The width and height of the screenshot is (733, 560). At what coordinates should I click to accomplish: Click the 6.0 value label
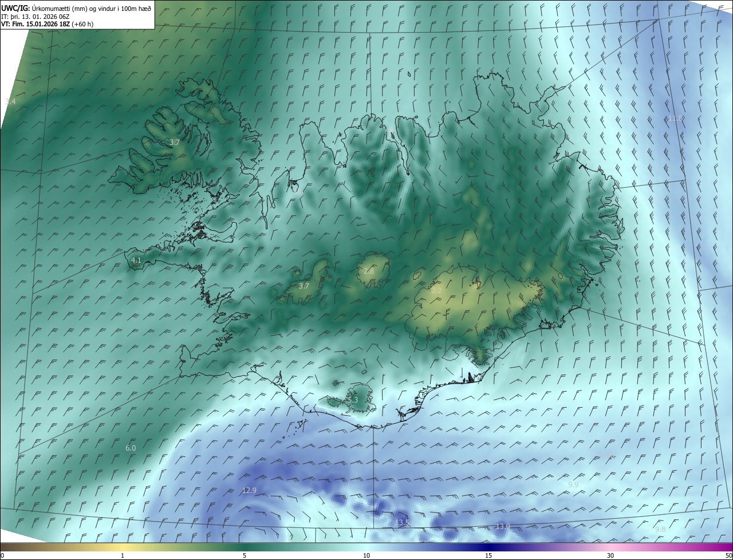coord(131,448)
